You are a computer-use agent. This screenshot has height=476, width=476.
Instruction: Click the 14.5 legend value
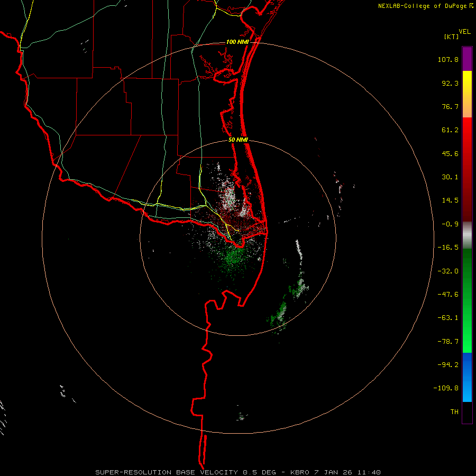tap(450, 200)
